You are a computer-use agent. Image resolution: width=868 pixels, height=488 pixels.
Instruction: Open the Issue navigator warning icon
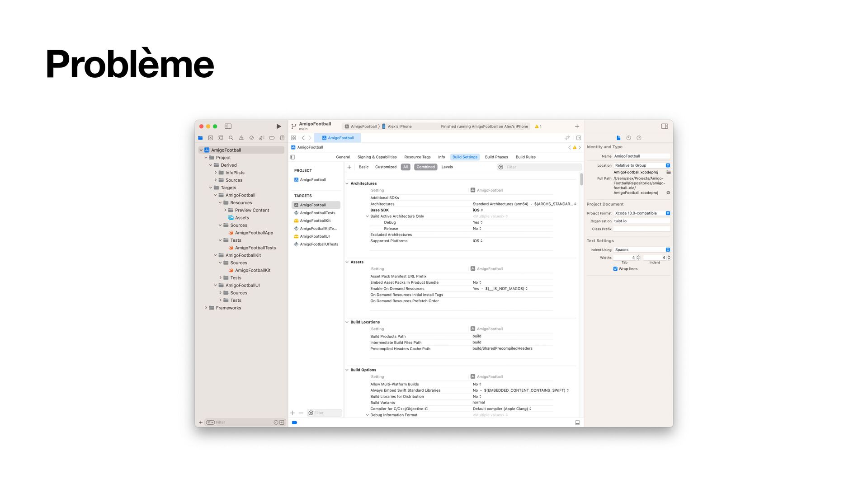tap(241, 138)
